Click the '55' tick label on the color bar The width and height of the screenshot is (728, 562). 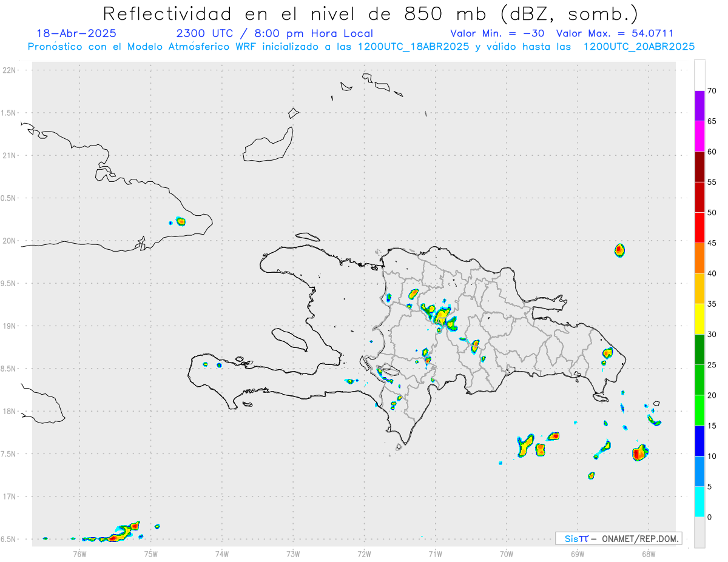[712, 182]
